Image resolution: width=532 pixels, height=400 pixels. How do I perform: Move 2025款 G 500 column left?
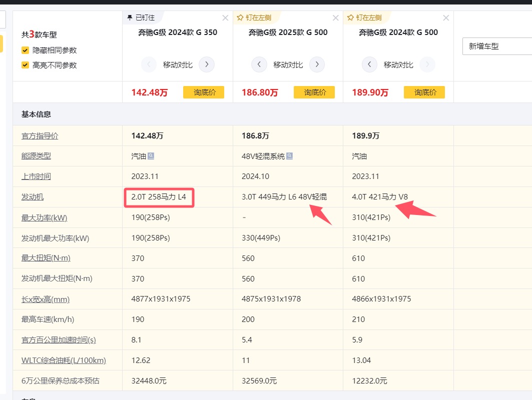point(259,64)
